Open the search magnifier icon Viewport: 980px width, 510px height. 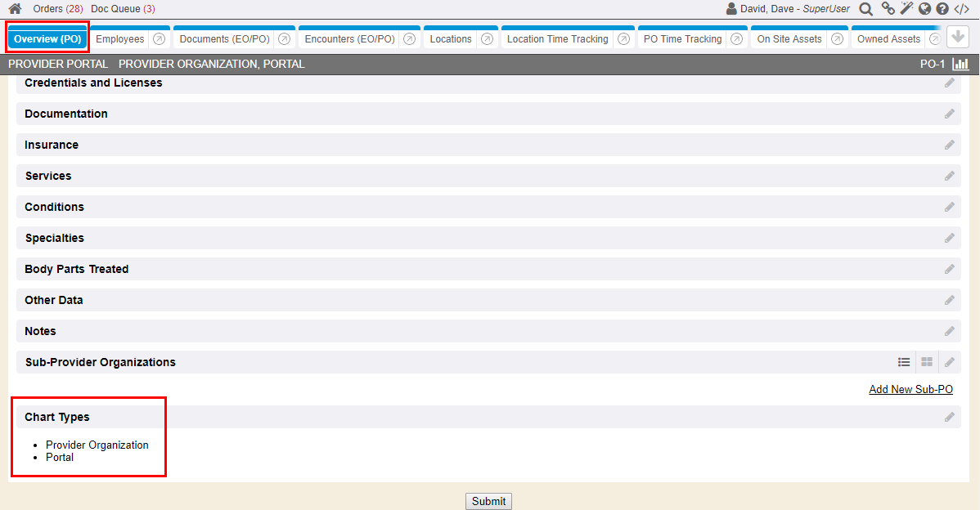[x=865, y=9]
